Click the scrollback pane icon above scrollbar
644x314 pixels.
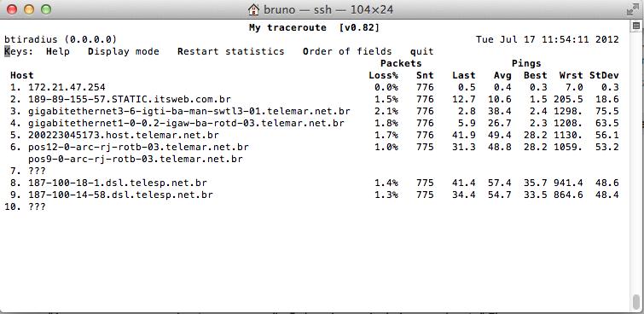[635, 26]
